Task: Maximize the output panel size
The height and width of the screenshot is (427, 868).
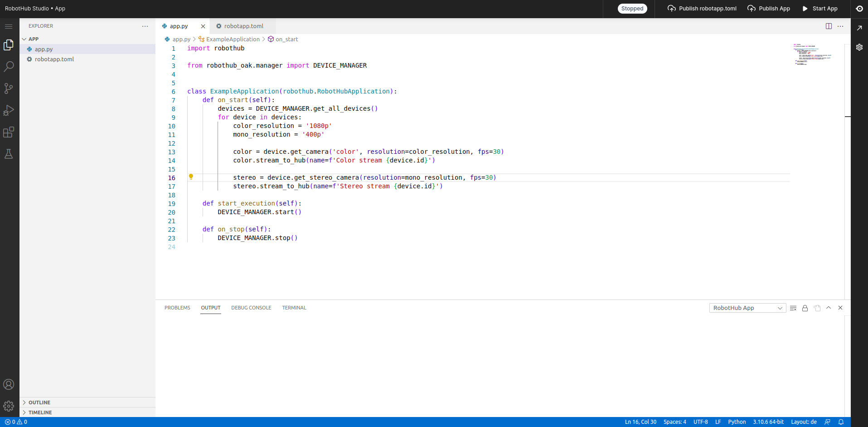Action: 829,308
